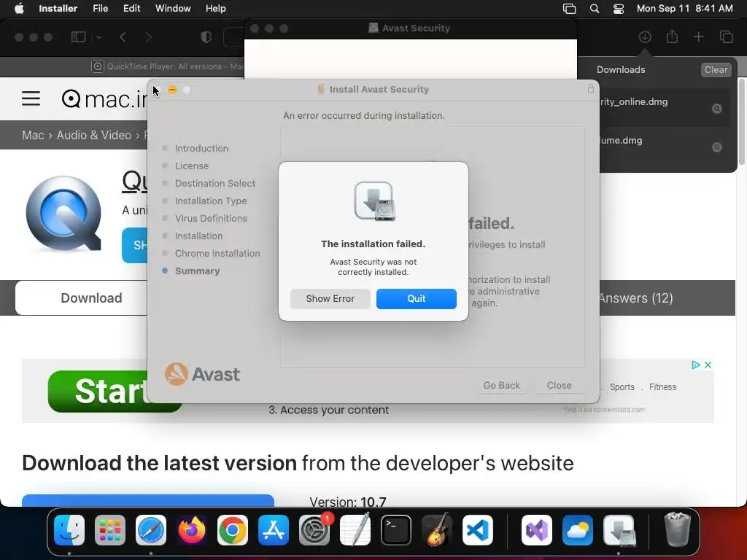
Task: Toggle Safari sidebar button
Action: pos(78,36)
